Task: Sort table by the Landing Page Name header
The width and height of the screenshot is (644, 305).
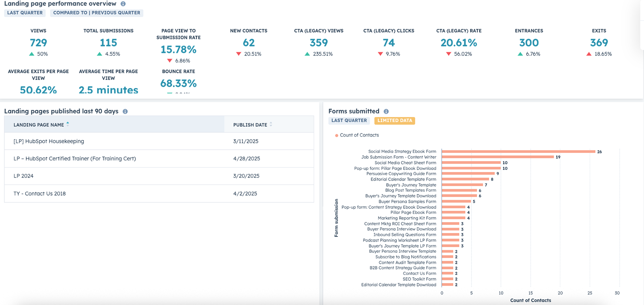Action: coord(38,125)
